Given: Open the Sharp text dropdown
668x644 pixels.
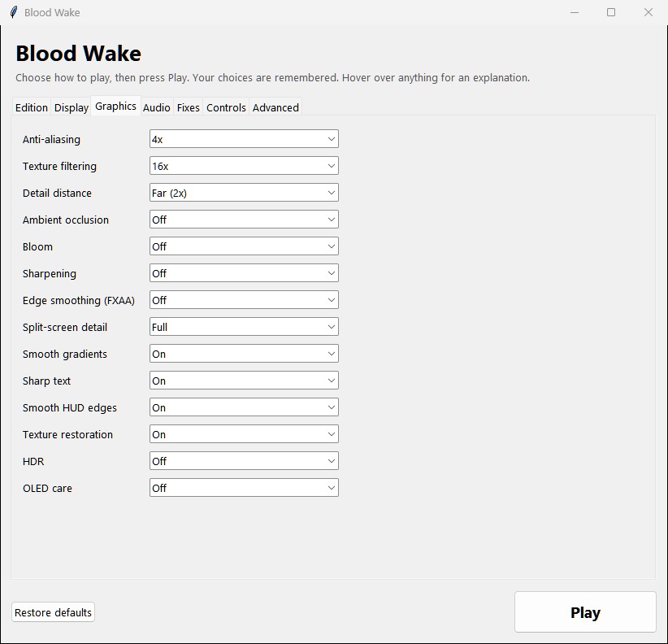Looking at the screenshot, I should 244,381.
